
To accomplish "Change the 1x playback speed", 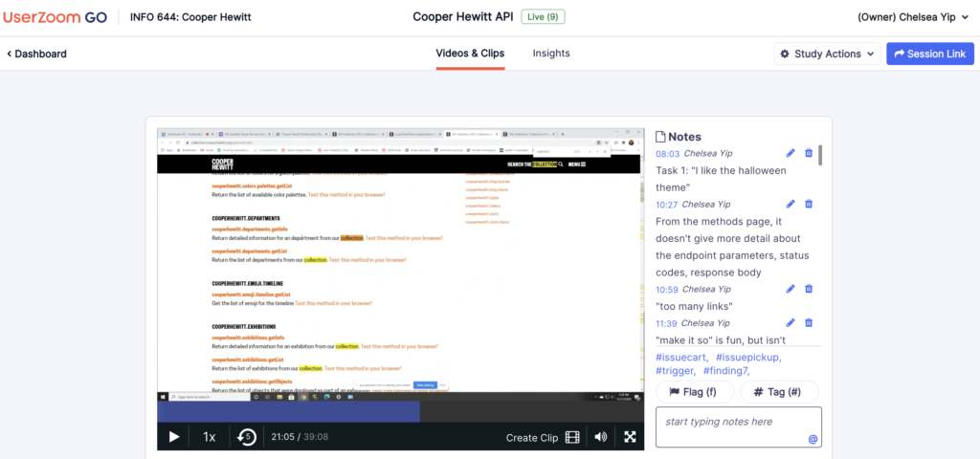I will point(209,437).
